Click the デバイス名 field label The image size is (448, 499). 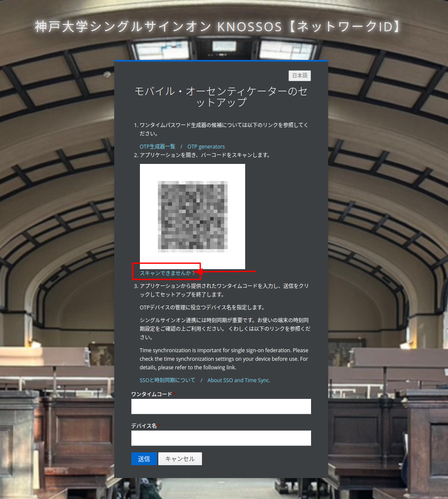tap(144, 425)
